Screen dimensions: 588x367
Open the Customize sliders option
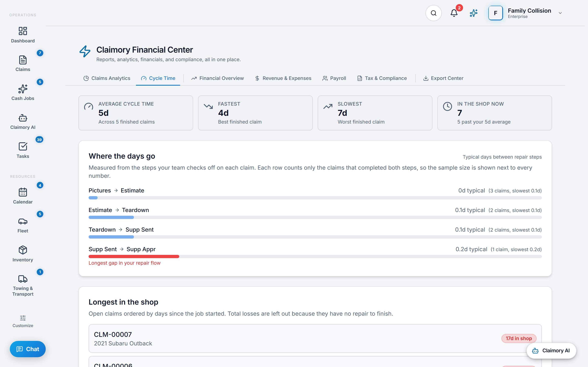pos(23,321)
